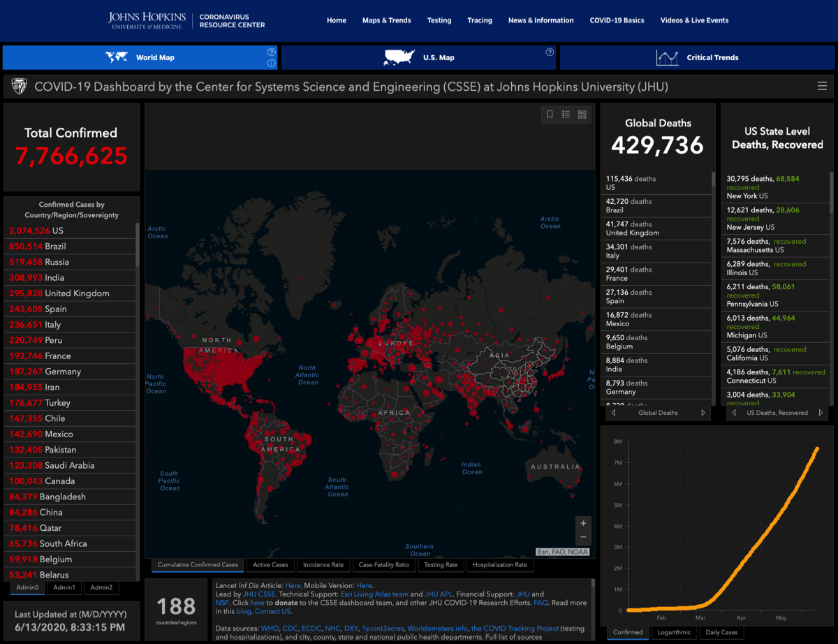The height and width of the screenshot is (644, 838).
Task: Select New Jersey US row in state list
Action: [777, 218]
